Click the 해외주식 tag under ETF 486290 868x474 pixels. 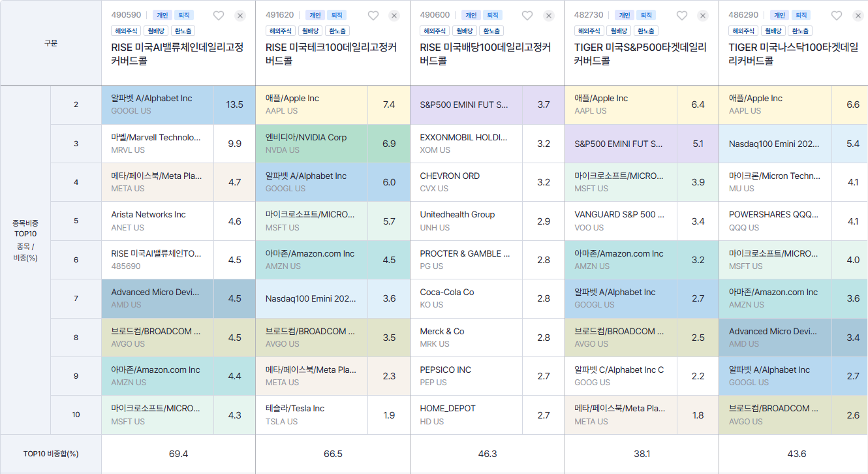tap(743, 31)
